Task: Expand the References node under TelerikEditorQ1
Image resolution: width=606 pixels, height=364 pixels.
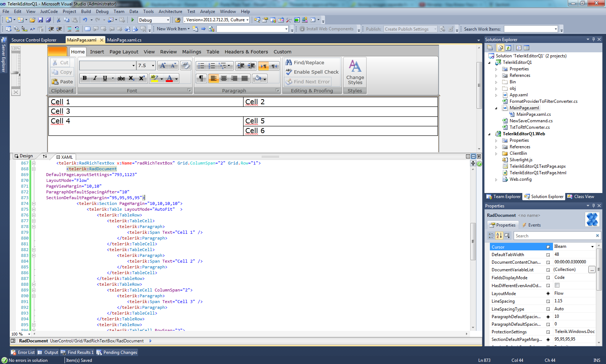Action: (x=496, y=76)
